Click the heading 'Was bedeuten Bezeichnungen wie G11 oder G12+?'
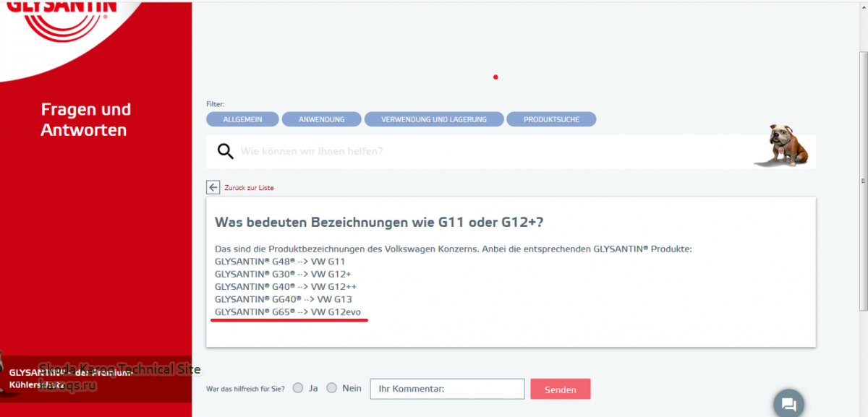 pyautogui.click(x=379, y=221)
